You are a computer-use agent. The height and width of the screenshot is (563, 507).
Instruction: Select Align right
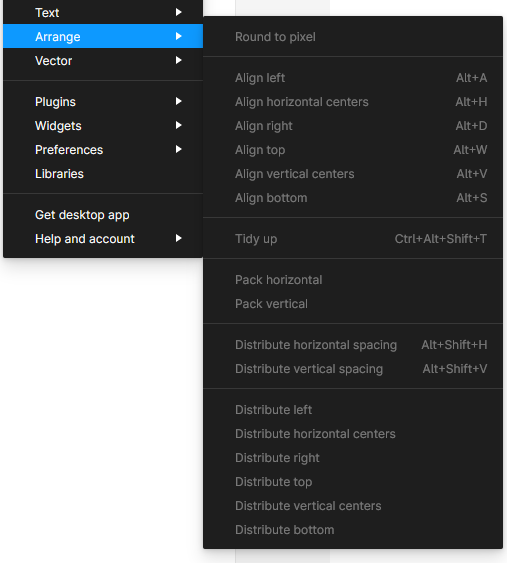[353, 126]
